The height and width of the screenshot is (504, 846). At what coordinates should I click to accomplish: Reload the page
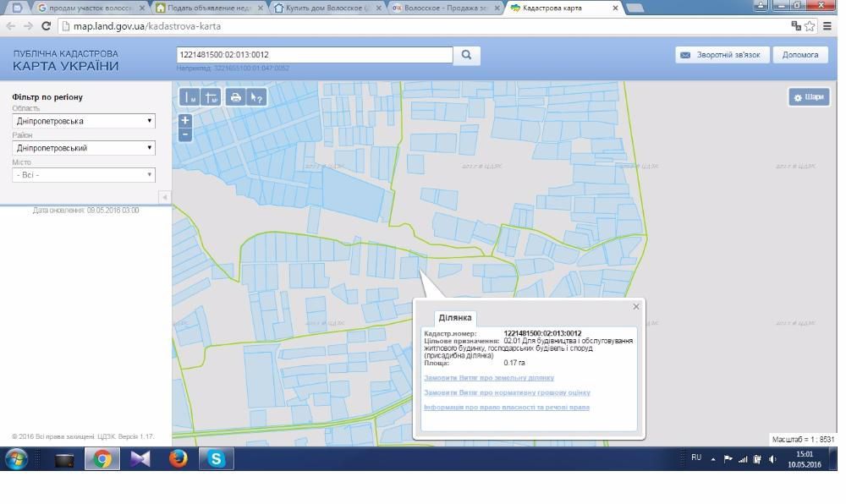(47, 26)
